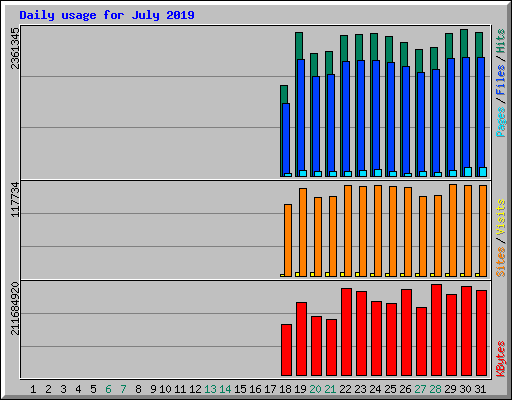The width and height of the screenshot is (512, 400).
Task: Click day label 19 on x-axis
Action: (300, 389)
